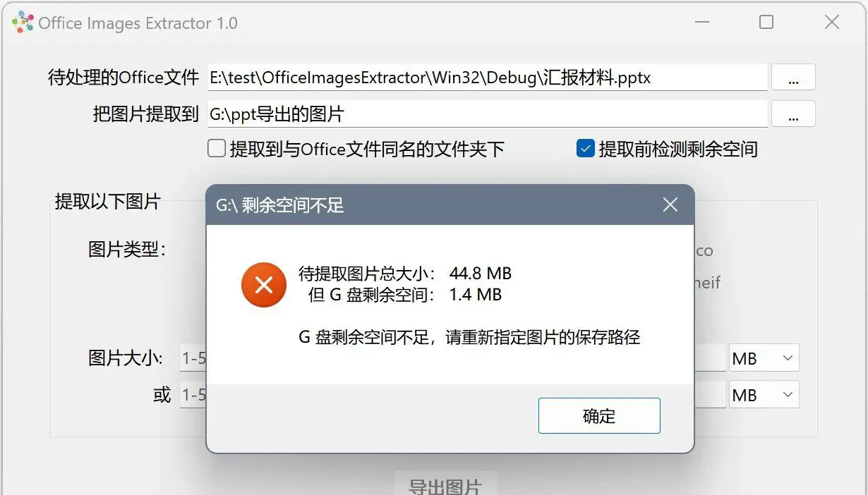Close the G:\ 剩余空间不足 dialog

[x=670, y=204]
